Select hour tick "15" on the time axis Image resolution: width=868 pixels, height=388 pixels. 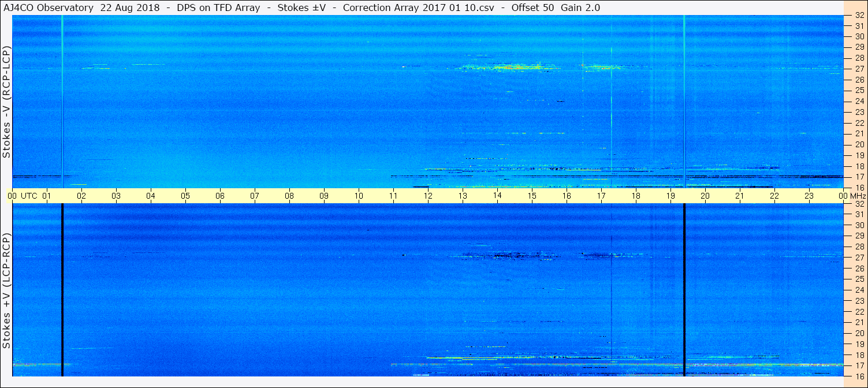pyautogui.click(x=532, y=196)
